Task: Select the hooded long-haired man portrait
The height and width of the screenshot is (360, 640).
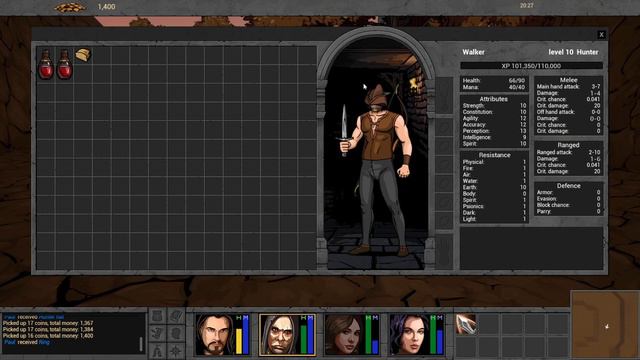Action: click(279, 334)
